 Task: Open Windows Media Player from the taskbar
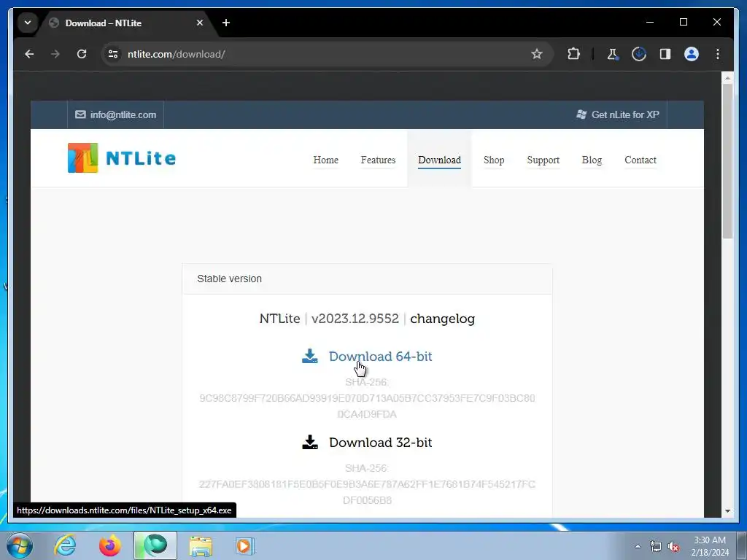pos(245,545)
